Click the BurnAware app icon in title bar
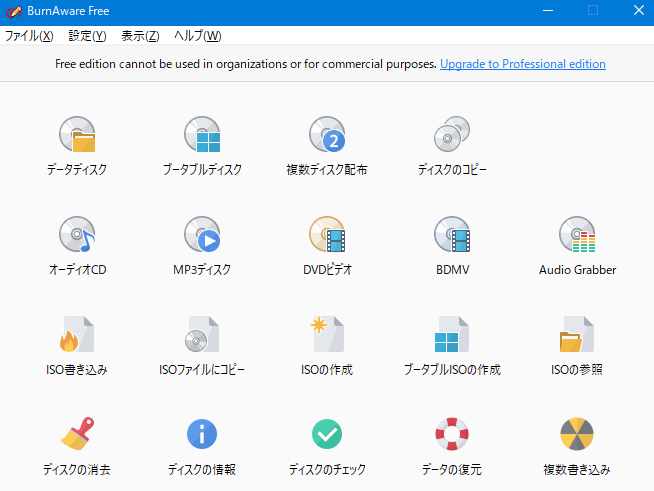This screenshot has width=654, height=491. pos(14,11)
